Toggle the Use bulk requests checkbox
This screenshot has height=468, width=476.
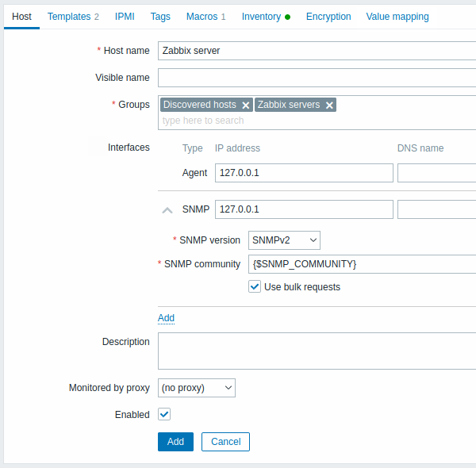255,286
